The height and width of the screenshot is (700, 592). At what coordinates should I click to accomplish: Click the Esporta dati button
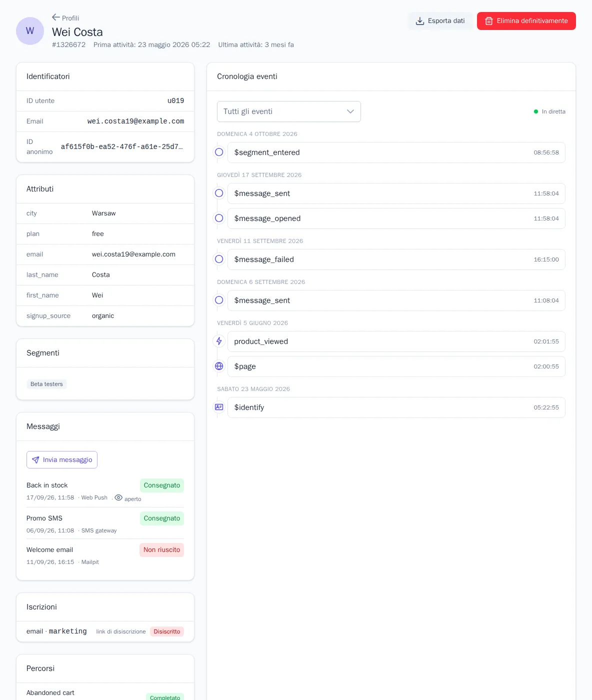coord(440,21)
